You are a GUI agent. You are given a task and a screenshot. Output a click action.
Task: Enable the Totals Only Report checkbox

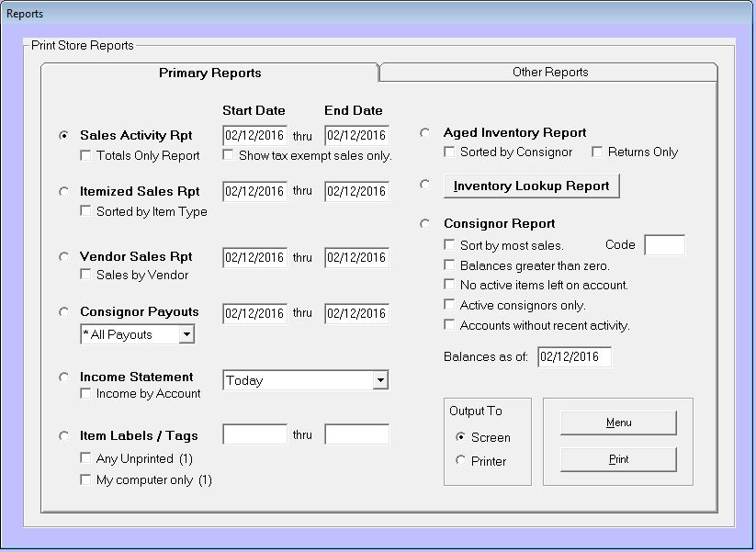(x=85, y=155)
